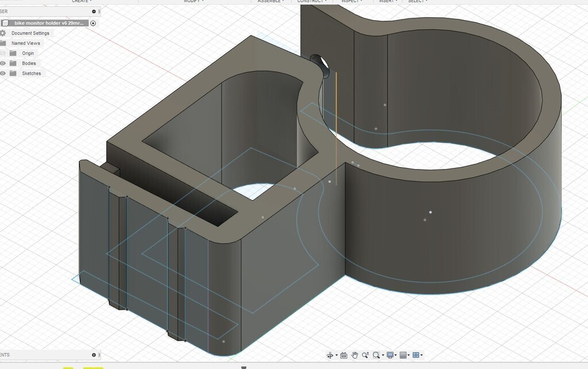Open the Orbit type dropdown arrow
588x369 pixels.
click(336, 355)
